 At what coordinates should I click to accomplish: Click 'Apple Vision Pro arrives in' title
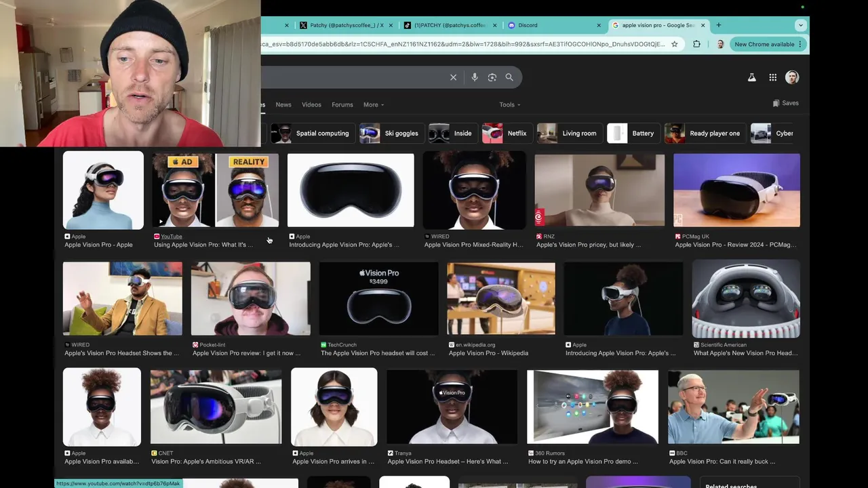pyautogui.click(x=333, y=462)
